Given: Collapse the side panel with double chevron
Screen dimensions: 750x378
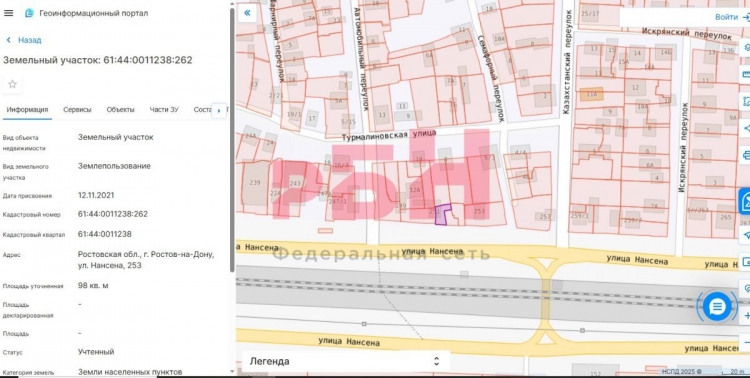Looking at the screenshot, I should coord(247,13).
